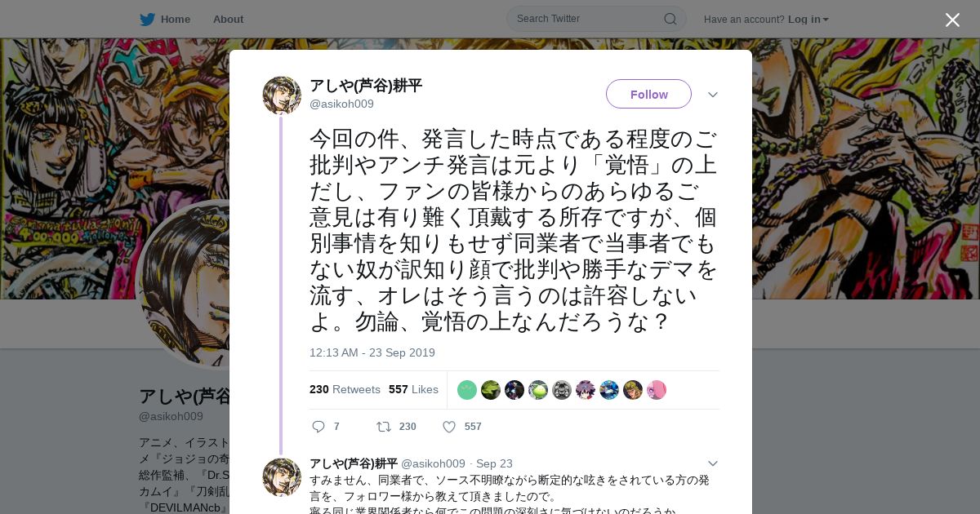Viewport: 980px width, 514px height.
Task: Click the first green liker avatar
Action: point(466,390)
